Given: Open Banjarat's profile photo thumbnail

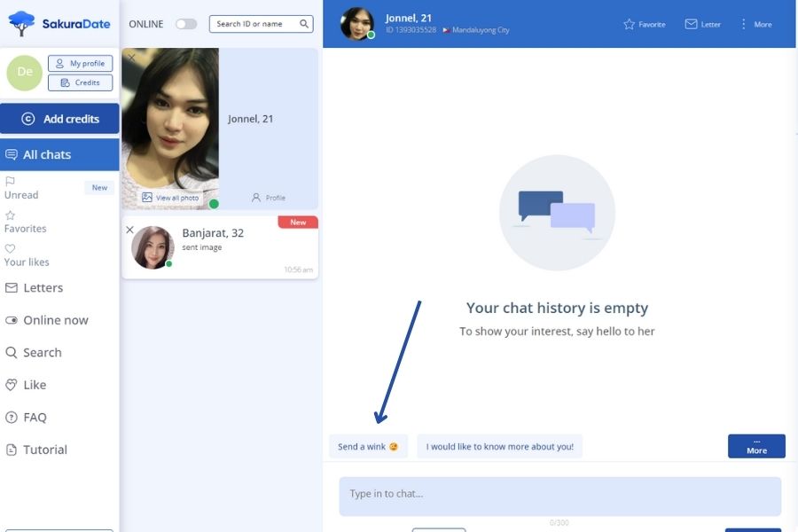Looking at the screenshot, I should point(153,247).
